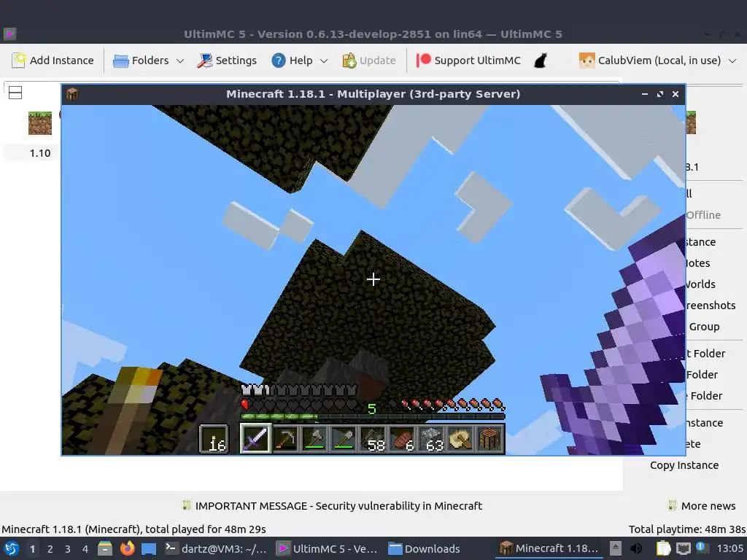The image size is (747, 560).
Task: Select the enchanted sword hotbar slot
Action: click(x=255, y=438)
